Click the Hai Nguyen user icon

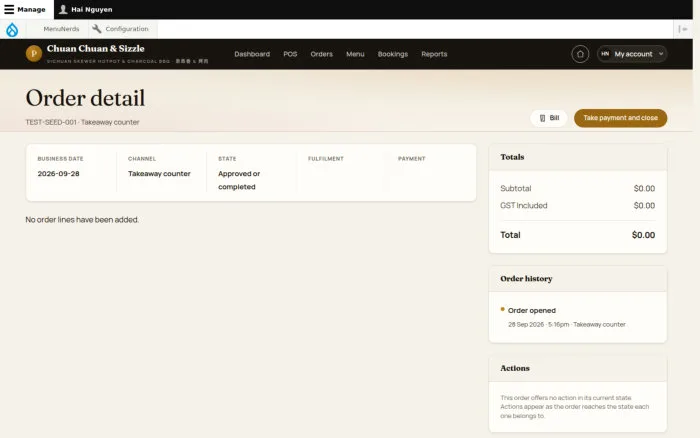point(63,9)
